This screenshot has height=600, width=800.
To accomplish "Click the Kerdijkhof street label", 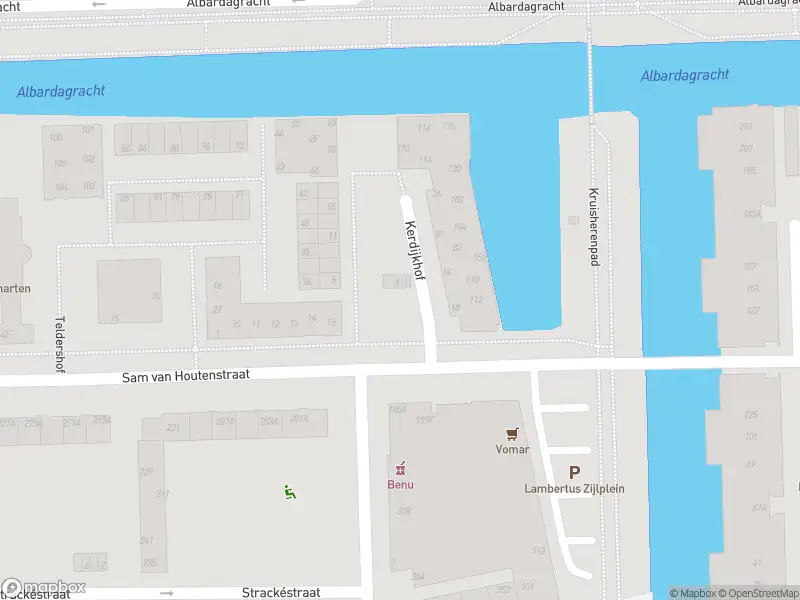I will (415, 250).
